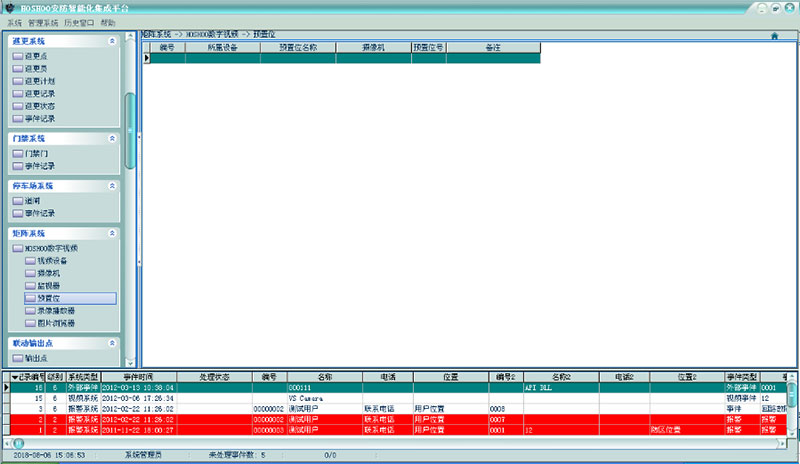The image size is (800, 464).
Task: Click the 预置位名称 column header
Action: pos(298,47)
